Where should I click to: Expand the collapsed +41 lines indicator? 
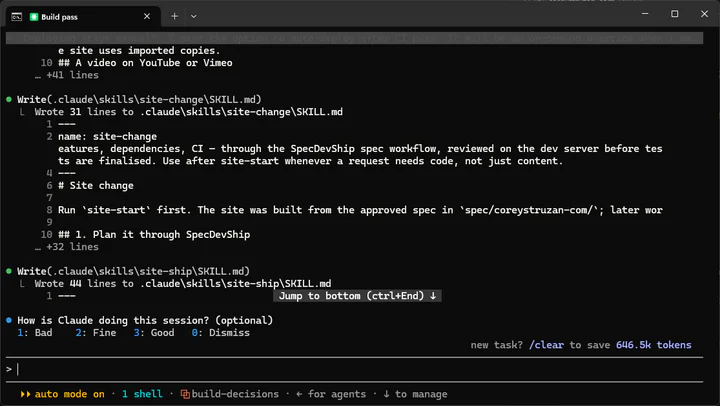pyautogui.click(x=67, y=75)
